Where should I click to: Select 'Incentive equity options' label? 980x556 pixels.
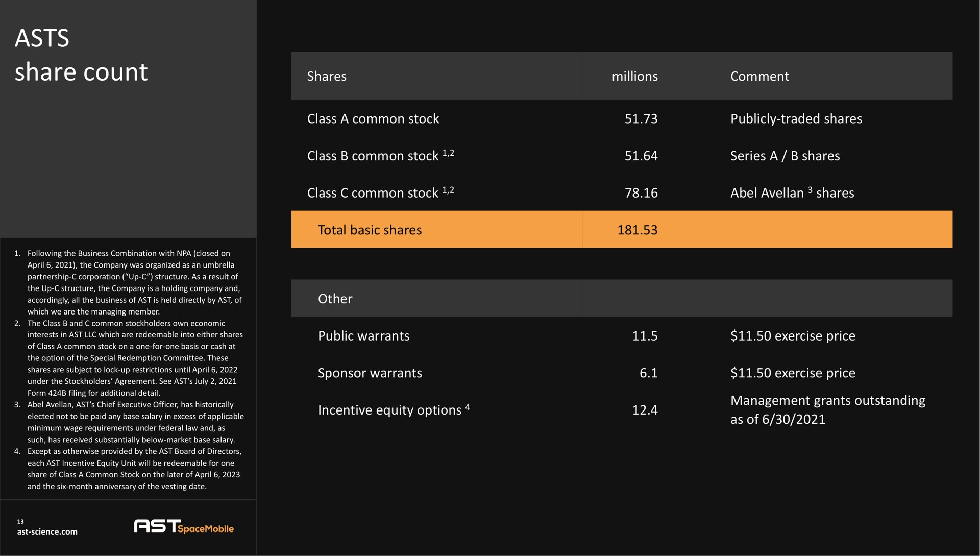pyautogui.click(x=394, y=409)
